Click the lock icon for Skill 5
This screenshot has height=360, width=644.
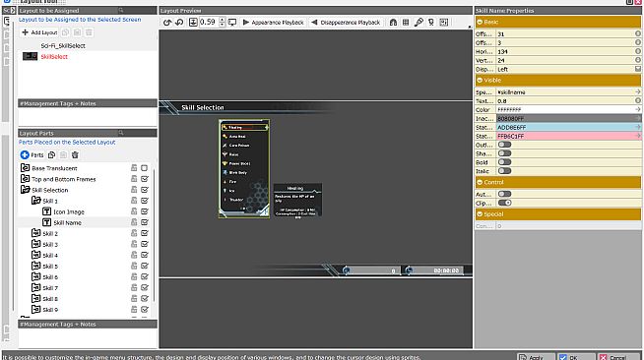coord(134,266)
